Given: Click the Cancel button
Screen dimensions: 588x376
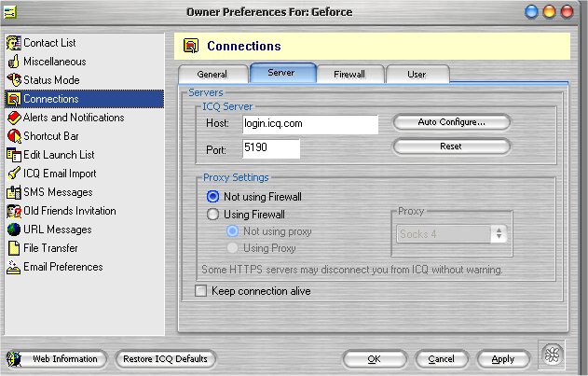Looking at the screenshot, I should point(441,359).
